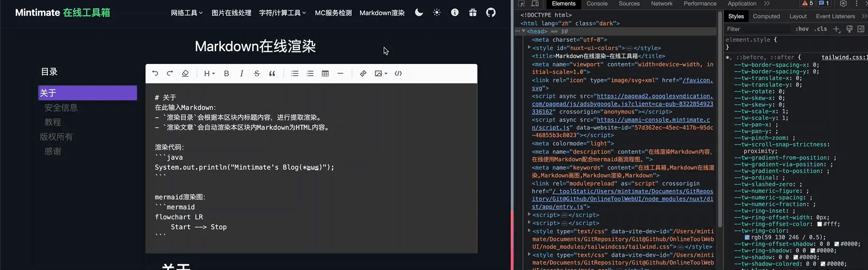868x270 pixels.
Task: Open the GitHub repository icon
Action: click(x=491, y=12)
